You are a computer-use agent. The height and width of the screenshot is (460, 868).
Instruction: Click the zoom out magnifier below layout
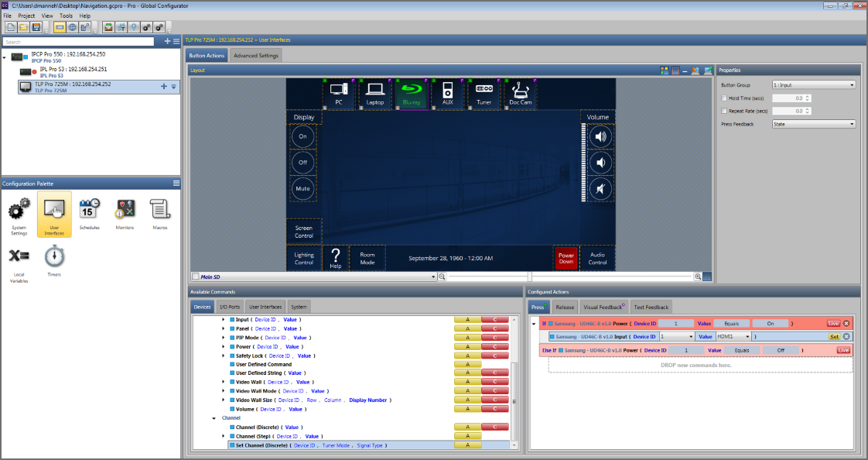coord(442,276)
